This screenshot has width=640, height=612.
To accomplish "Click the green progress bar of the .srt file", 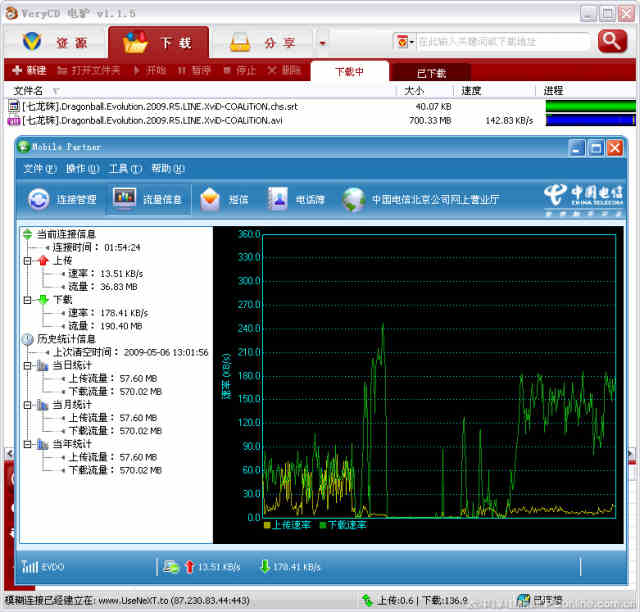I will tap(591, 106).
